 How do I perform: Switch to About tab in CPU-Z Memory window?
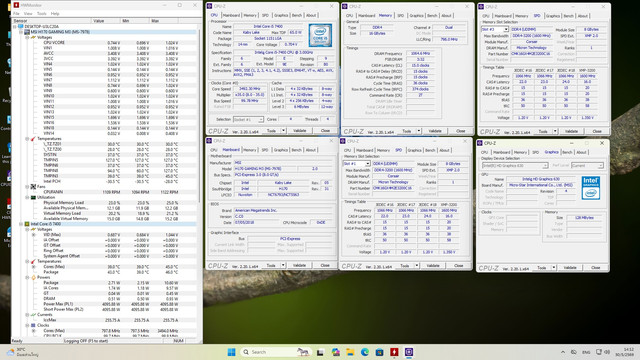pyautogui.click(x=447, y=16)
